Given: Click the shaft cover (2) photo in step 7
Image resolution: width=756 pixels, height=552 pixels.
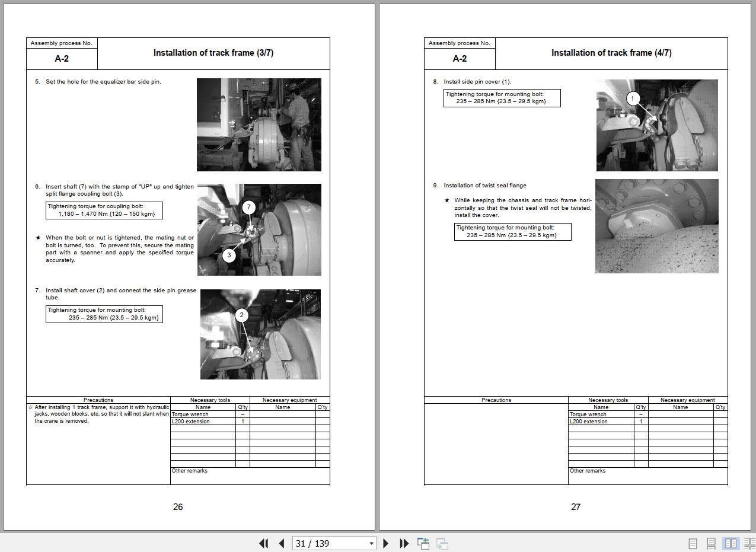Looking at the screenshot, I should point(260,334).
